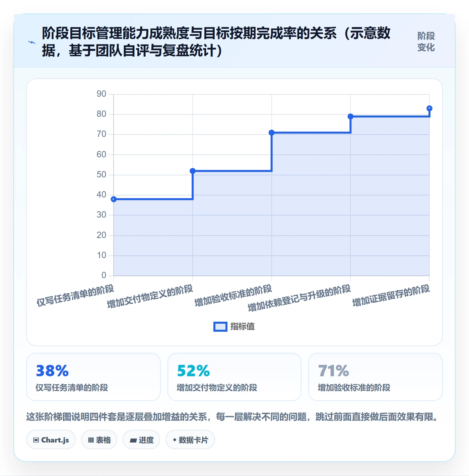
Task: Select the 数据卡片 tag
Action: [190, 440]
